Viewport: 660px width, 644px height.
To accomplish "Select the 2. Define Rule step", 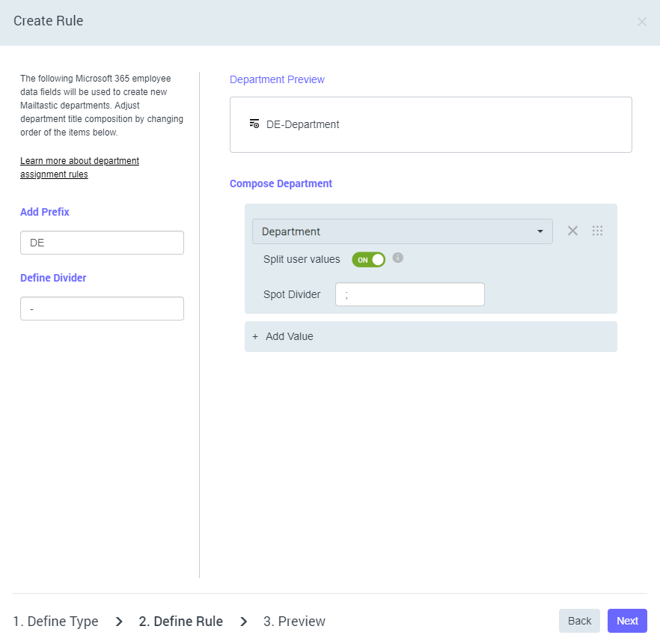I will (181, 621).
